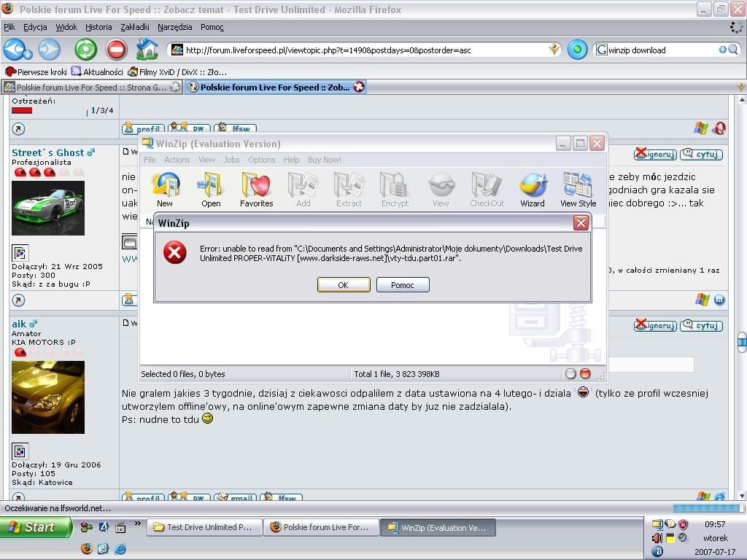Open the Zakładki menu in Firefox
This screenshot has width=747, height=560.
[135, 27]
